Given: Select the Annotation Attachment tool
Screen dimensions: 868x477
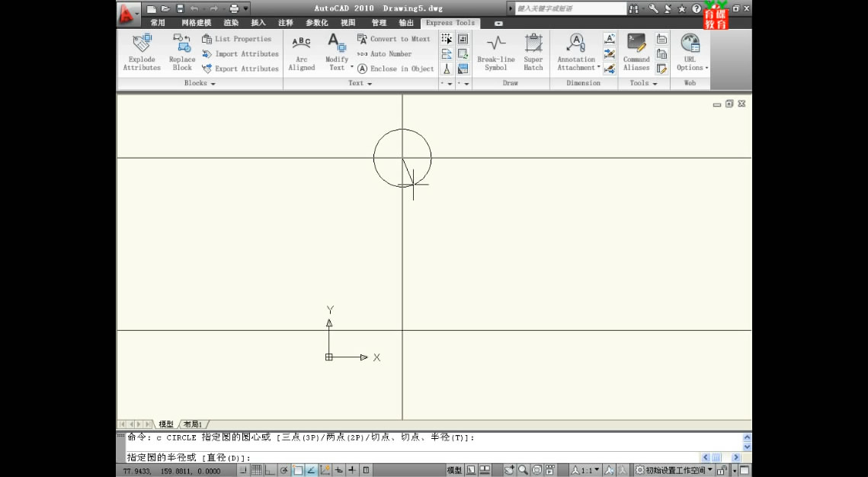Looking at the screenshot, I should pos(576,53).
